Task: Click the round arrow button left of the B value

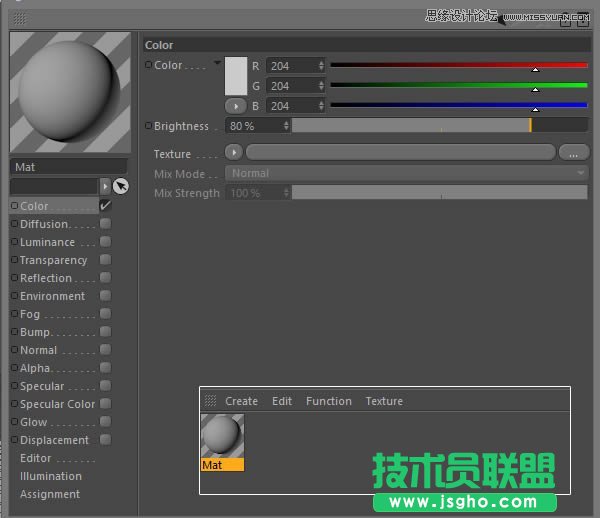Action: (236, 106)
